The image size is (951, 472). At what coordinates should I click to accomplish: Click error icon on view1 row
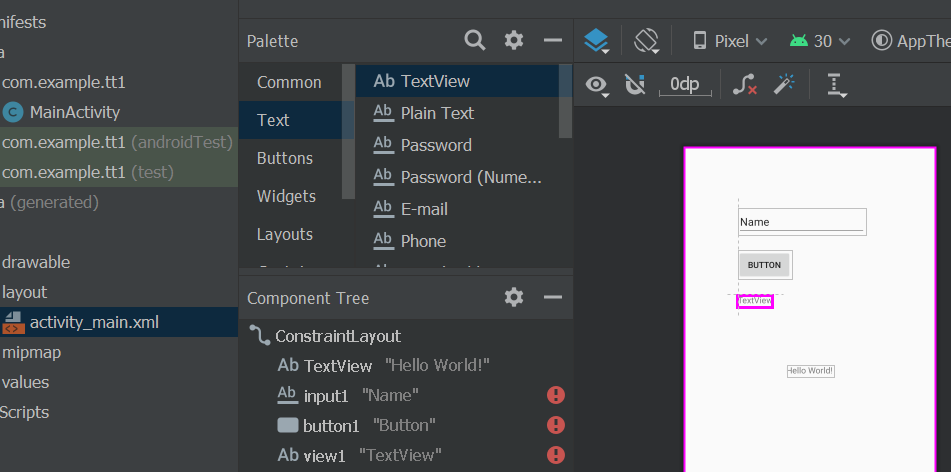[556, 455]
